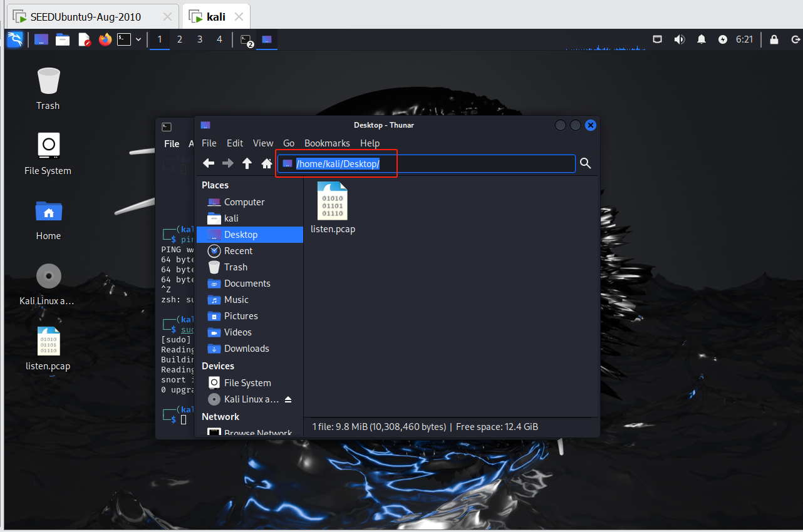The height and width of the screenshot is (532, 803).
Task: Go forward in Thunar
Action: click(x=228, y=163)
